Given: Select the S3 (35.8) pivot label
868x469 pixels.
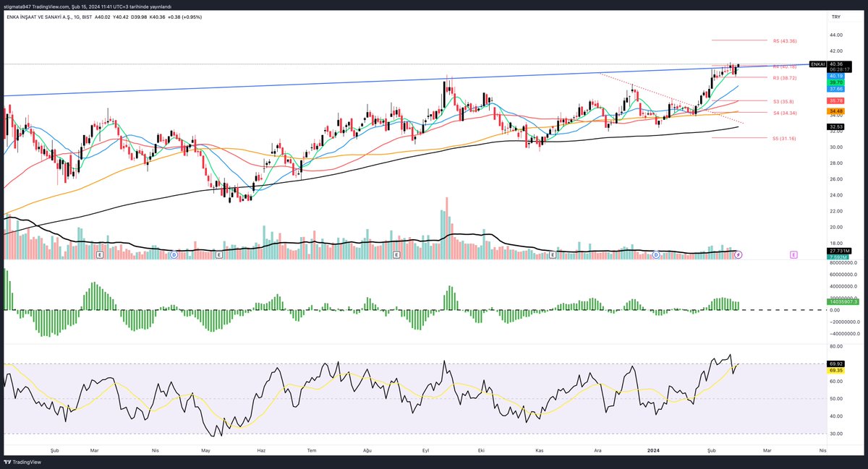Looking at the screenshot, I should point(784,101).
